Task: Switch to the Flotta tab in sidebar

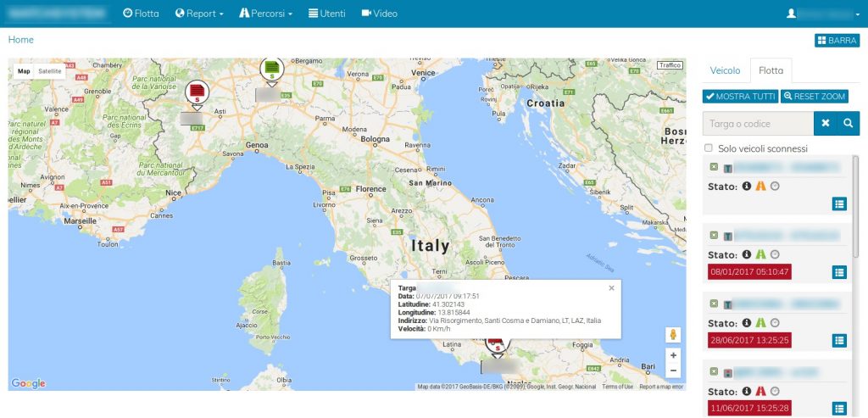Action: coord(771,70)
